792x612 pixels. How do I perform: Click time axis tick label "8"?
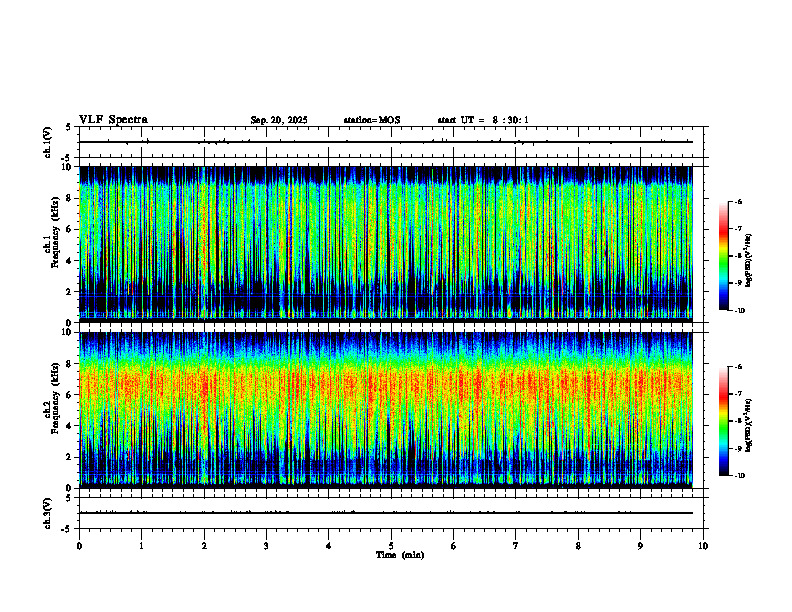click(x=578, y=546)
